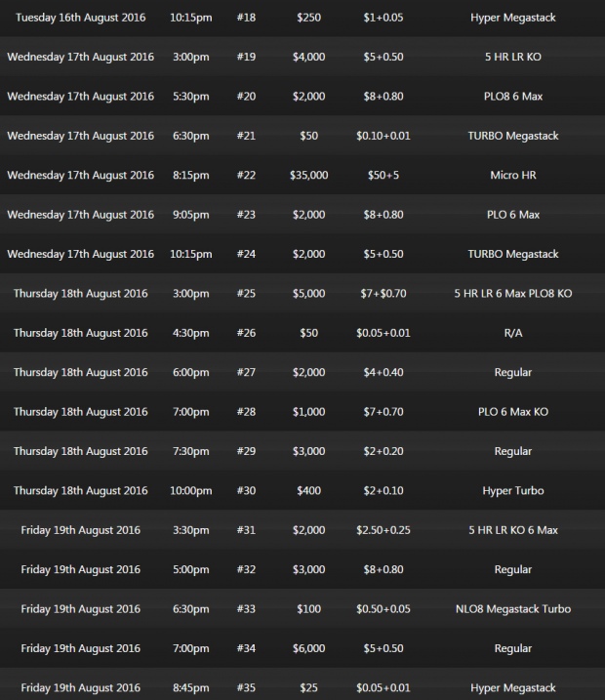Select the PLO 6 Max KO event
This screenshot has width=605, height=700.
tap(512, 412)
